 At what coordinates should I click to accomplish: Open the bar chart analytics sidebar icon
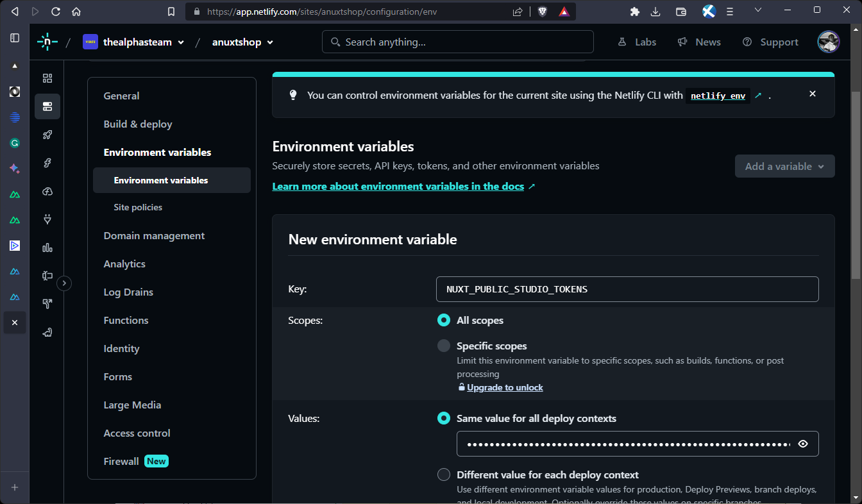[47, 248]
